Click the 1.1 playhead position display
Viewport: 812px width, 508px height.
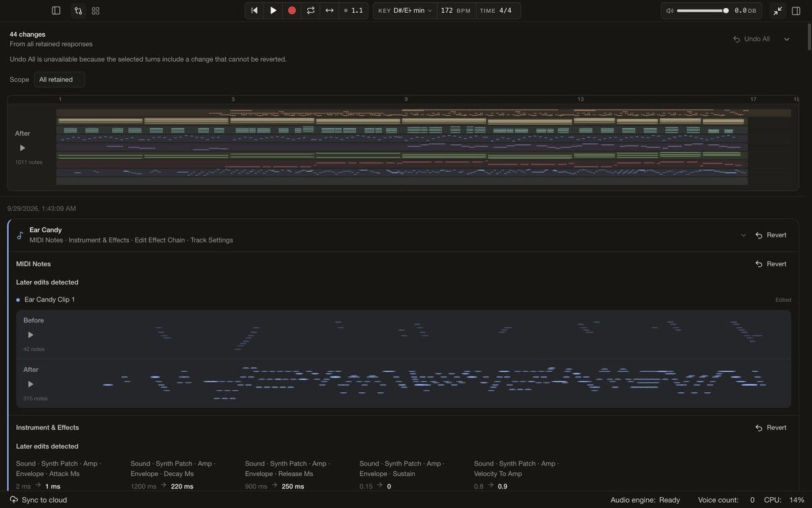[353, 10]
